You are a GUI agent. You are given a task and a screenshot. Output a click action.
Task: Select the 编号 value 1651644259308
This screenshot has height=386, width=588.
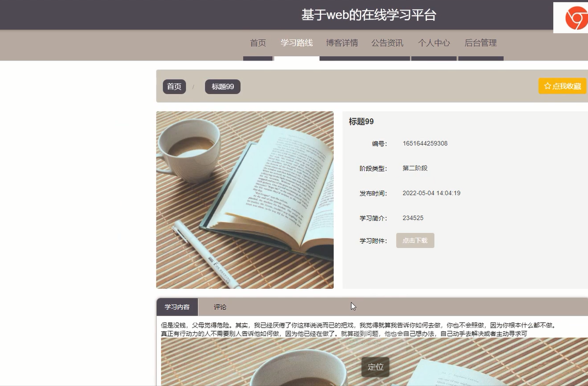coord(425,143)
